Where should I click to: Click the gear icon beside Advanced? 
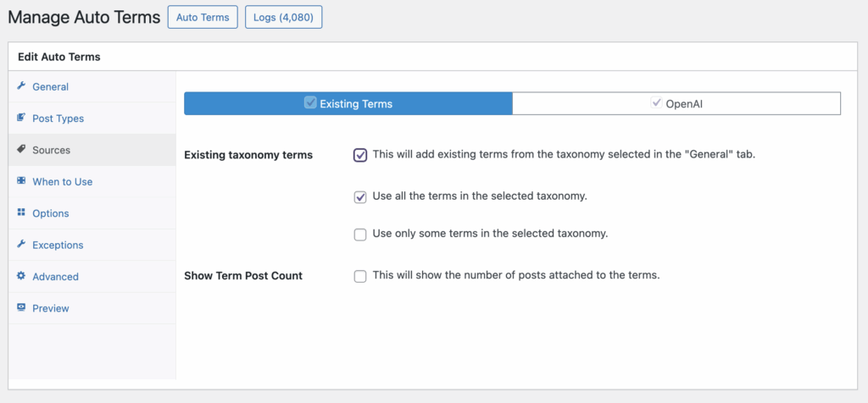tap(21, 275)
